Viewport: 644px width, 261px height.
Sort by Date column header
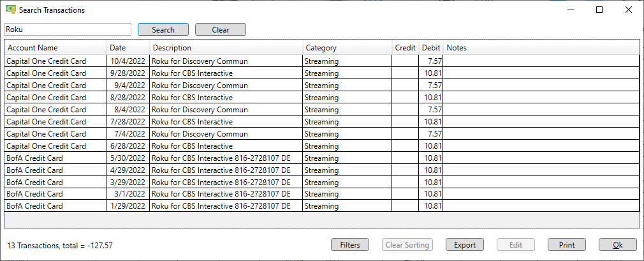128,48
